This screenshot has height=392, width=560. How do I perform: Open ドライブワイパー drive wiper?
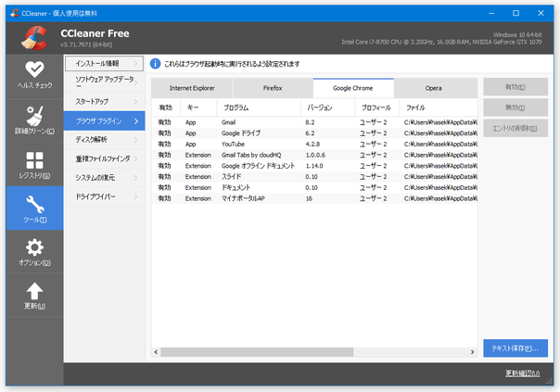point(104,196)
